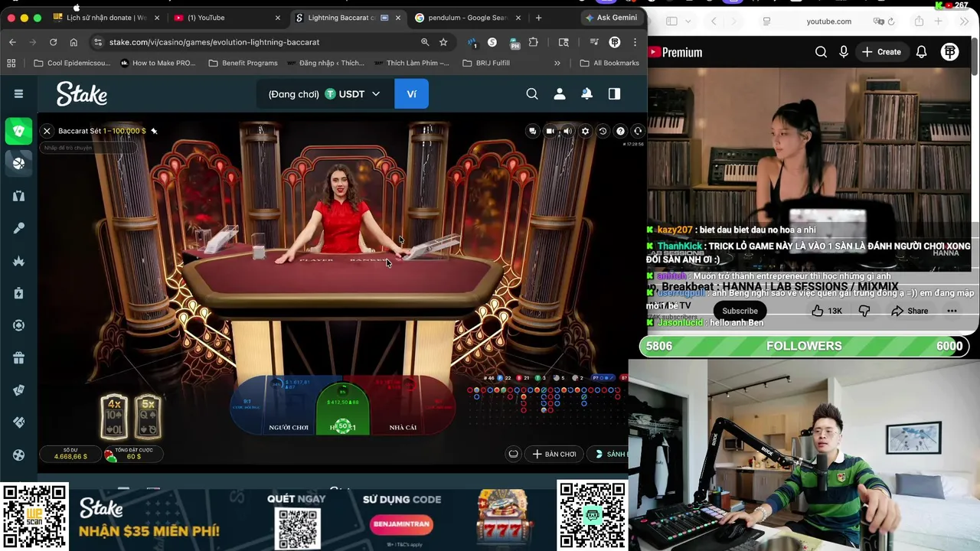Select the green Casino card icon in sidebar
Image resolution: width=980 pixels, height=551 pixels.
[18, 130]
